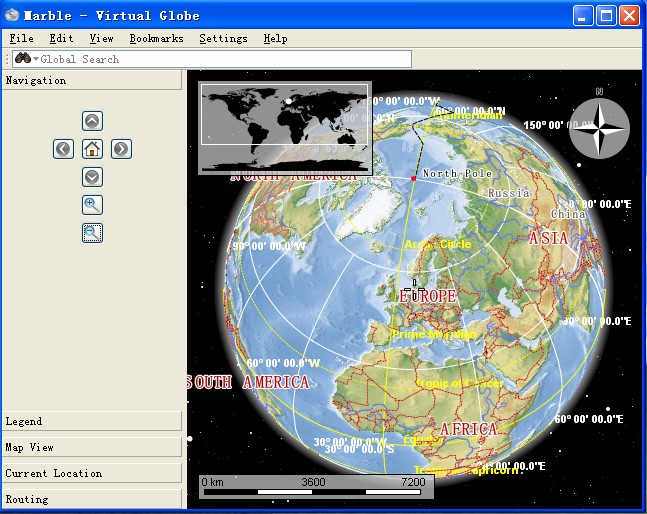Grab the toolbar handle beside the search box
647x514 pixels.
(x=7, y=59)
